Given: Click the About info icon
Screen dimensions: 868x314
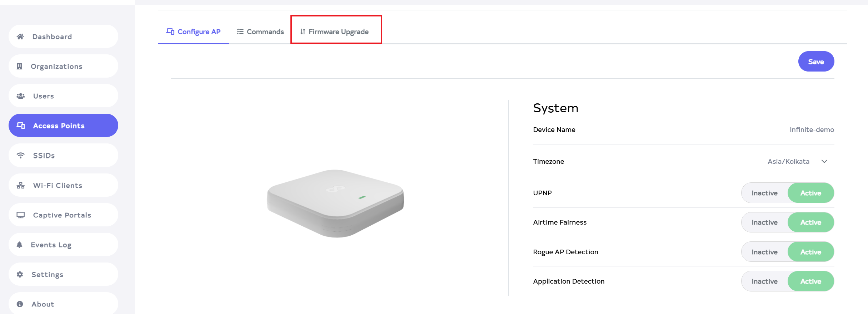Looking at the screenshot, I should tap(20, 304).
